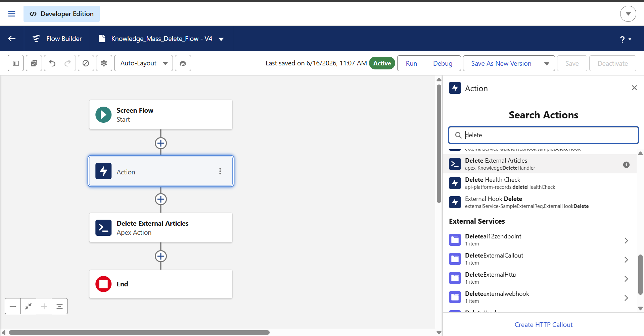Click the Active status badge
This screenshot has height=336, width=644.
click(x=382, y=63)
